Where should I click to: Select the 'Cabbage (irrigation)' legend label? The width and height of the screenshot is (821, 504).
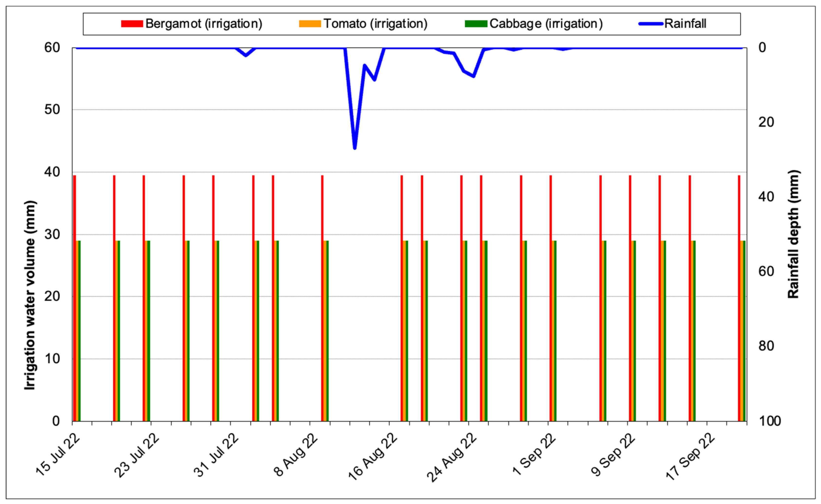point(546,24)
